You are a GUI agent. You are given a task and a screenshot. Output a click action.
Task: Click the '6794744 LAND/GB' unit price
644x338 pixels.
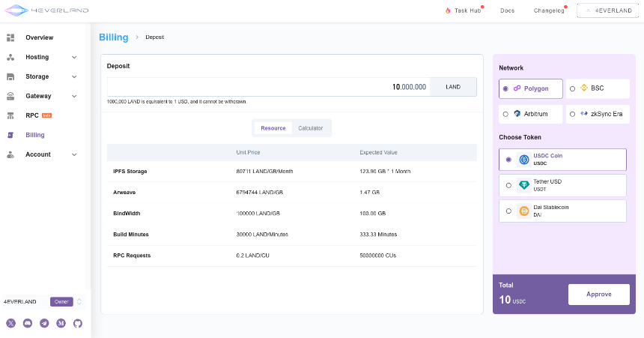pos(260,193)
